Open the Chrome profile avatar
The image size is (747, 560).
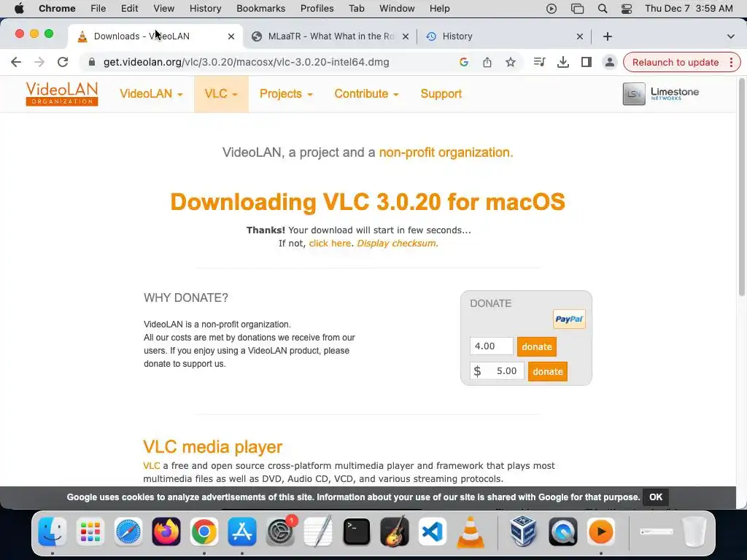point(609,62)
